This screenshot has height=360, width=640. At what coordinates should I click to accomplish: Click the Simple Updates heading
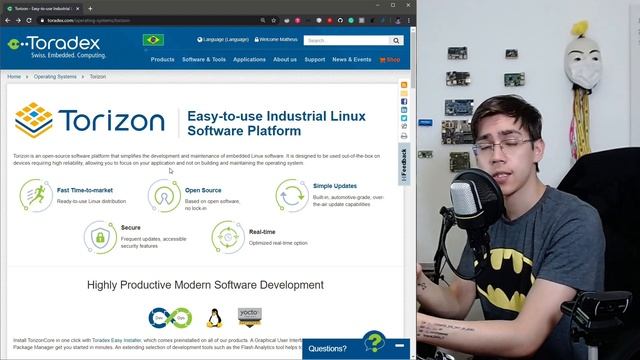coord(335,186)
